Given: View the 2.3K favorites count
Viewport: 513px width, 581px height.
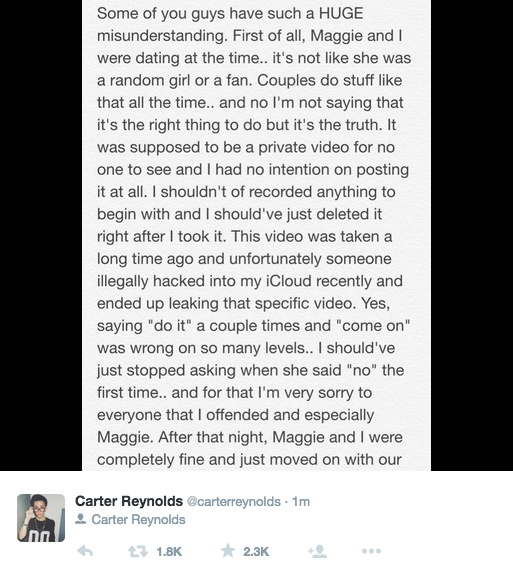Looking at the screenshot, I should [256, 552].
